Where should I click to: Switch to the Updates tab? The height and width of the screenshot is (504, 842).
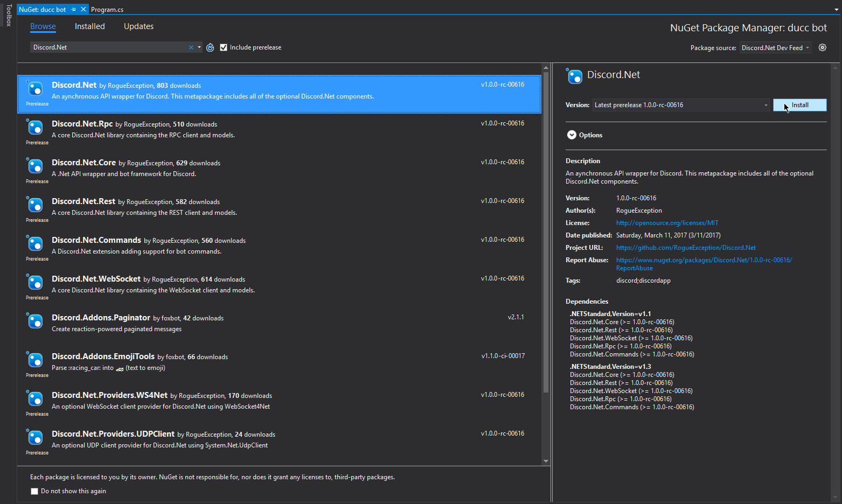138,26
